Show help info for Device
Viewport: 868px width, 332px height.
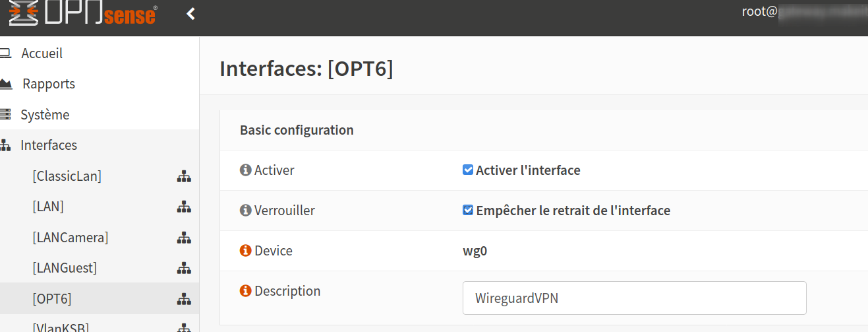(246, 251)
